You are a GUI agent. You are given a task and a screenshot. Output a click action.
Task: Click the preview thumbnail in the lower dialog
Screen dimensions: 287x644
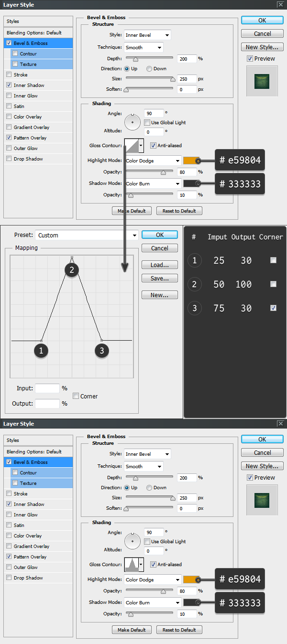tap(262, 499)
